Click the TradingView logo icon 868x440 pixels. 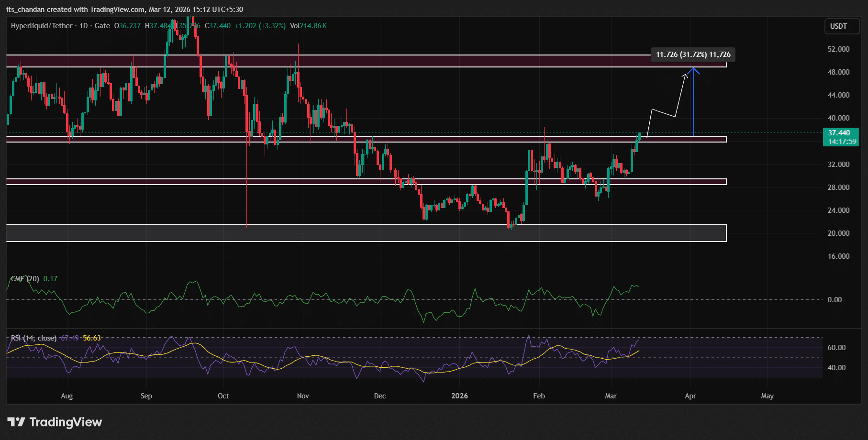coord(16,422)
